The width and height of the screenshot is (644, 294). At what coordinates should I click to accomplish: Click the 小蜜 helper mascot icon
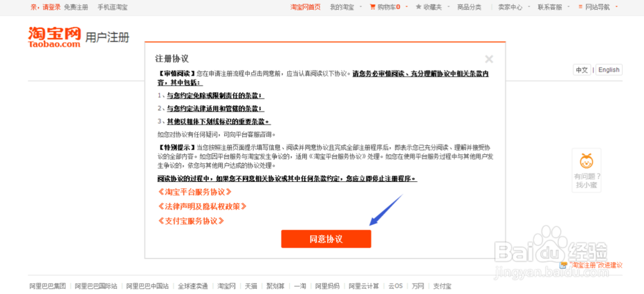(x=587, y=161)
